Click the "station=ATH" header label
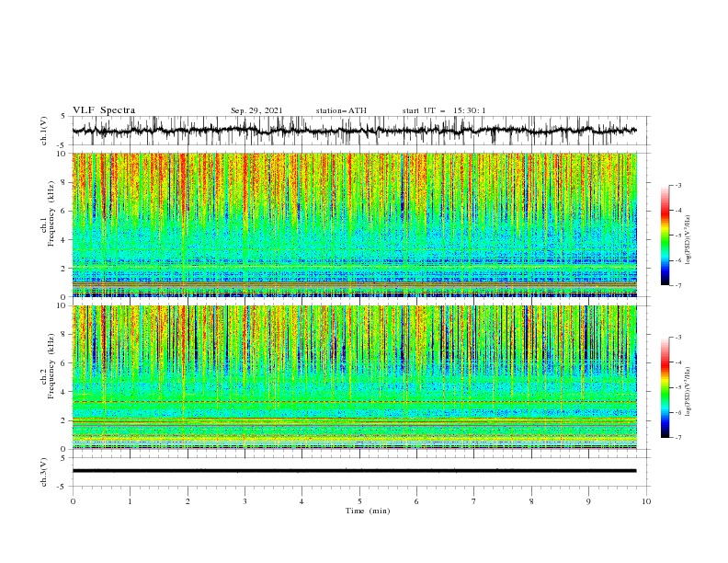 pyautogui.click(x=341, y=110)
